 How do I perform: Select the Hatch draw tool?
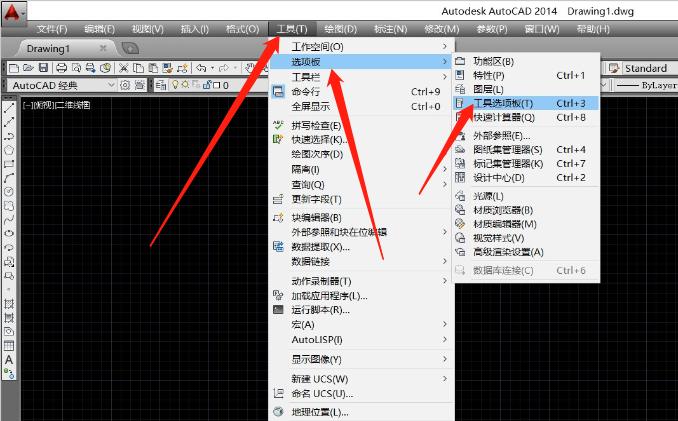click(x=9, y=304)
